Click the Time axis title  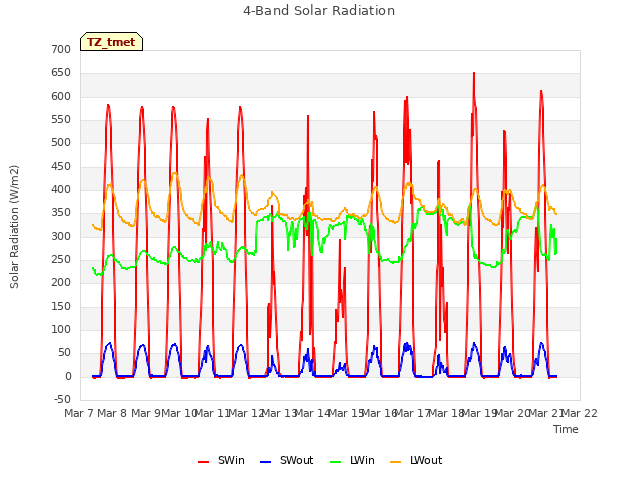pos(566,429)
